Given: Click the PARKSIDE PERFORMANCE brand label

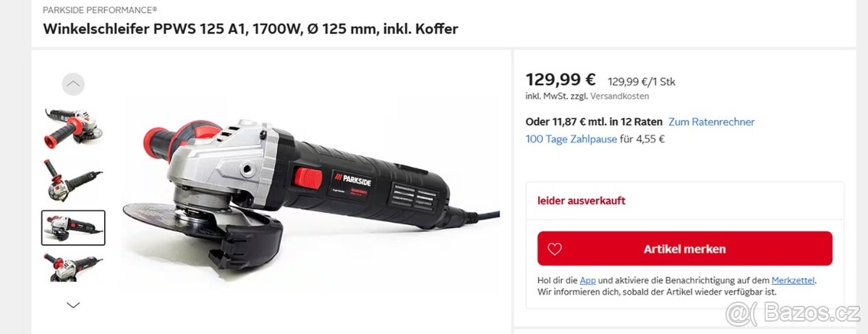Looking at the screenshot, I should point(100,10).
